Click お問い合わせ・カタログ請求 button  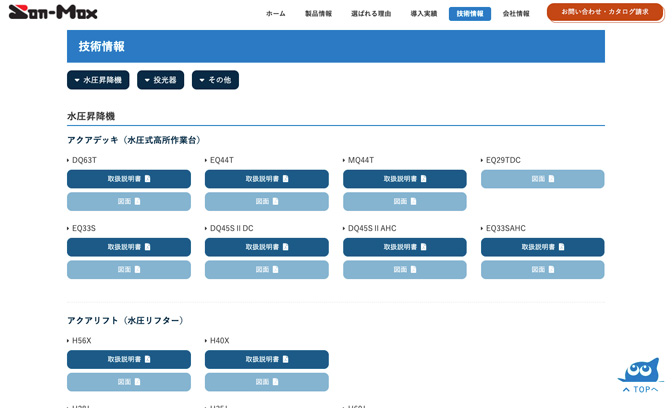(605, 12)
